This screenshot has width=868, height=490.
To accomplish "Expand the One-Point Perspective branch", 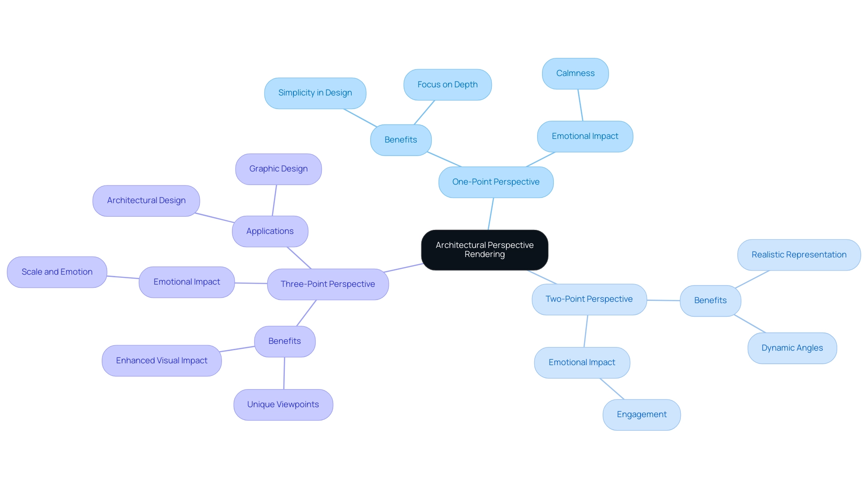I will pos(495,182).
